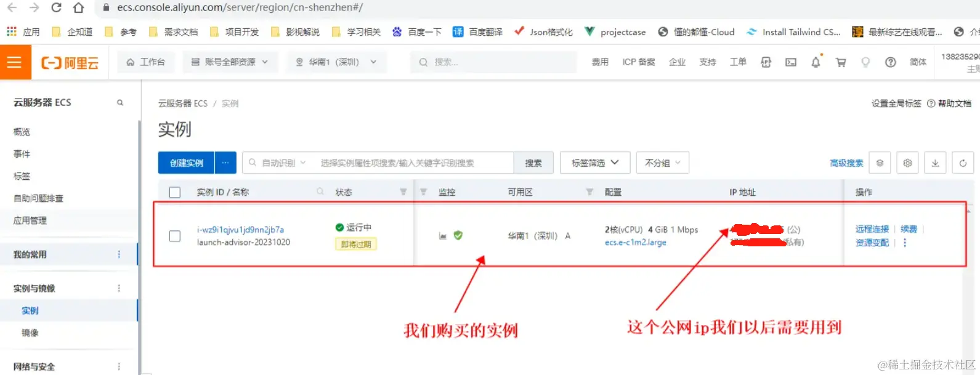Screen dimensions: 980x375
Task: Switch language via 简体
Action: pos(918,62)
